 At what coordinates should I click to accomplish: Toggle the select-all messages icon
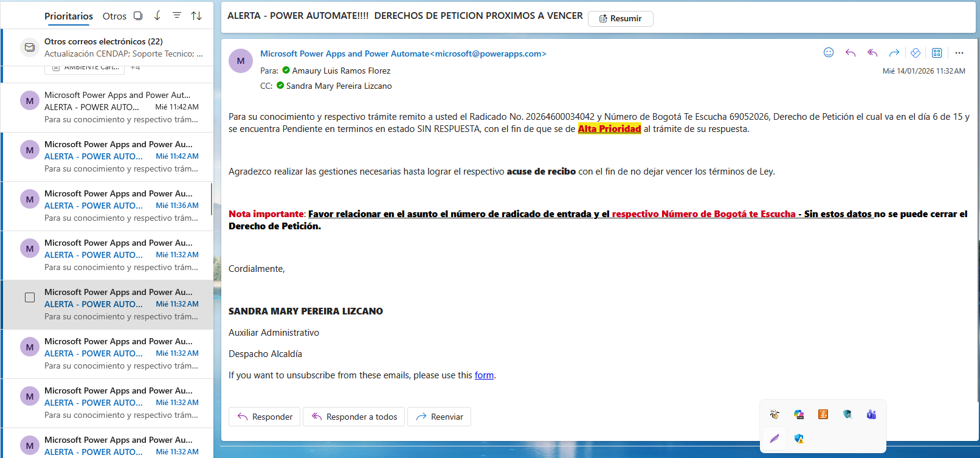(138, 16)
